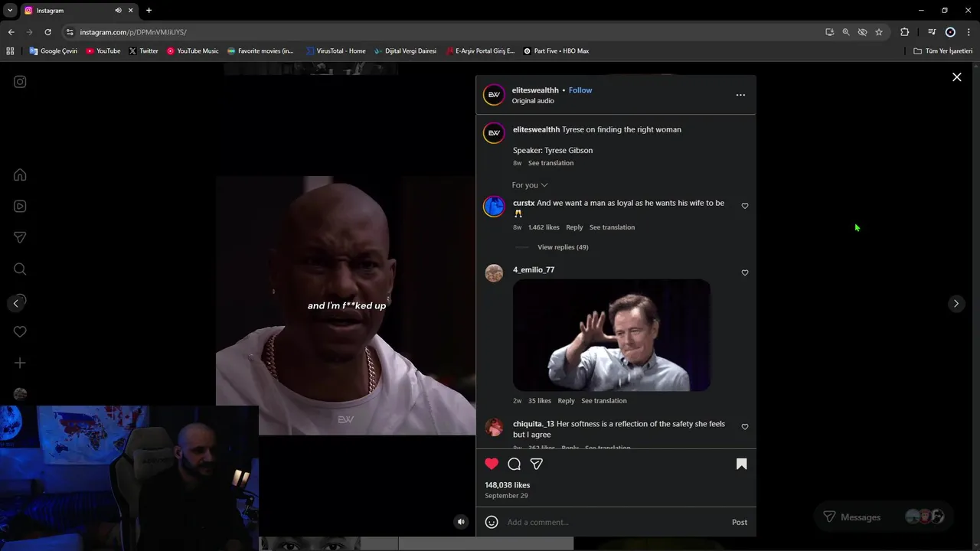Open VirusTotal - Home bookmark

coord(335,51)
